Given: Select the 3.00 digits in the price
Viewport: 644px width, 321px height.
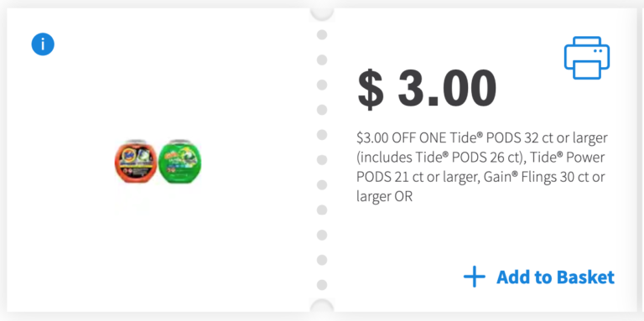Looking at the screenshot, I should (x=447, y=89).
